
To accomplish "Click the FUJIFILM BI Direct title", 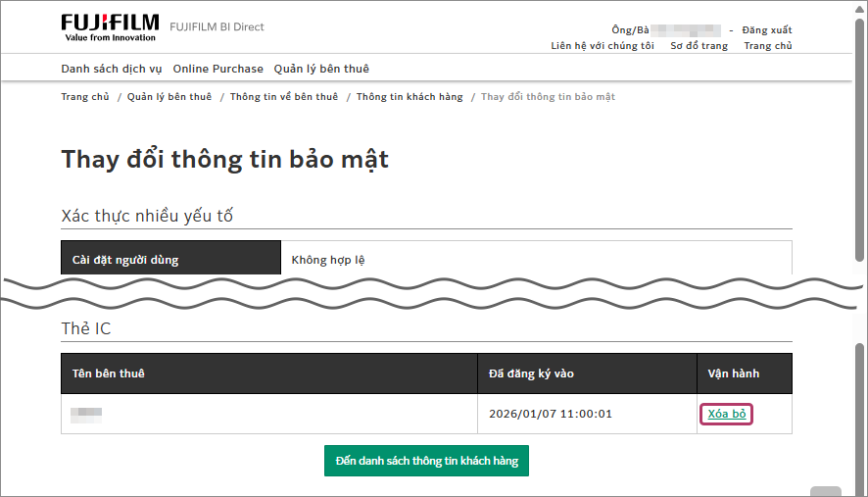I will [217, 27].
